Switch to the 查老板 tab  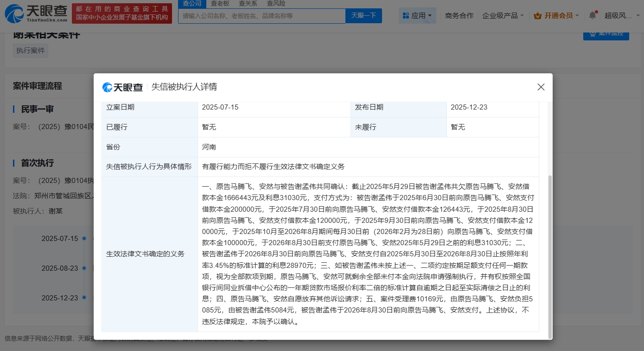click(220, 3)
